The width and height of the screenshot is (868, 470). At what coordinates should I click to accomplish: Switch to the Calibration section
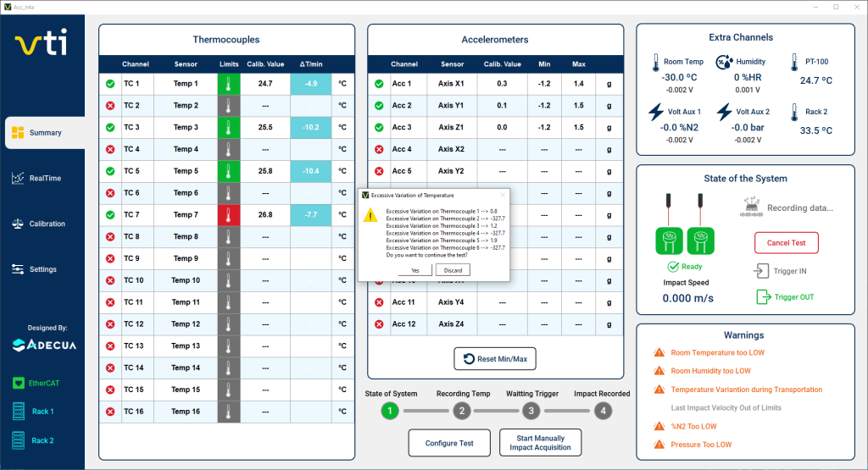(x=44, y=224)
